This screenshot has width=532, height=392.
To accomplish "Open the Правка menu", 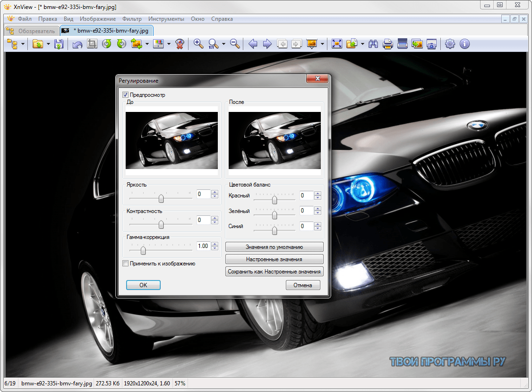I will point(48,19).
